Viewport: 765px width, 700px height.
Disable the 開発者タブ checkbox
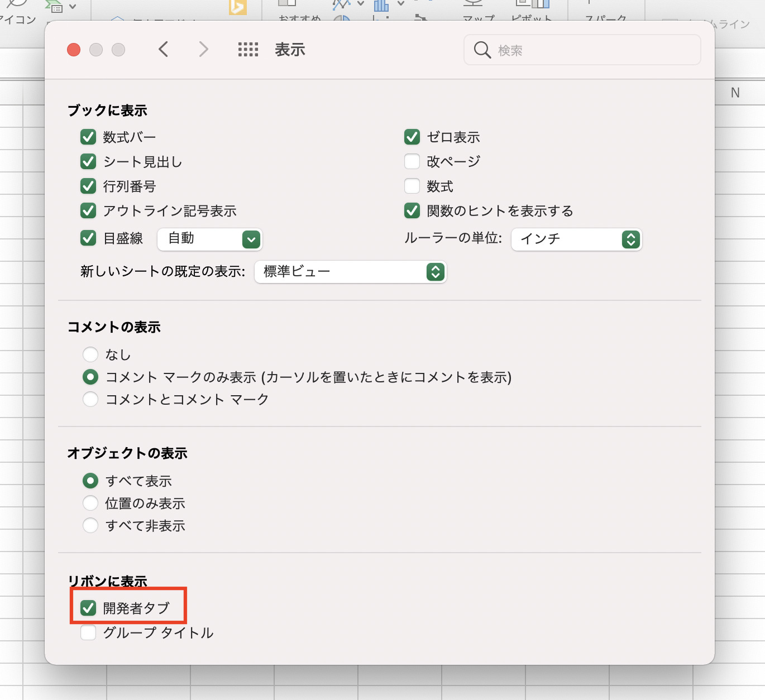coord(88,607)
